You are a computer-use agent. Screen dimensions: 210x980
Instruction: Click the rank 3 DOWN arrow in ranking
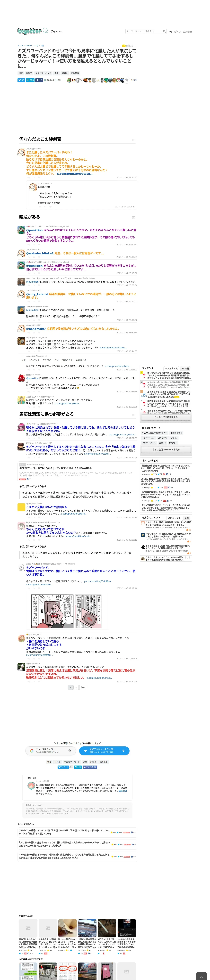click(144, 394)
